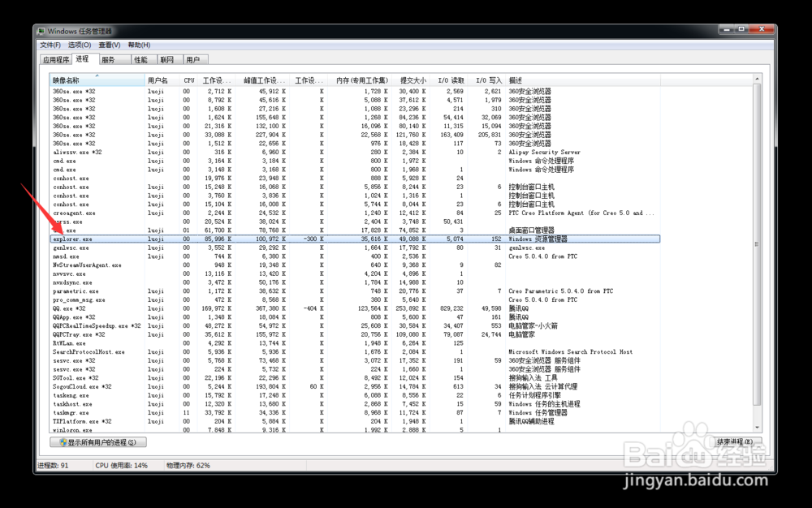
Task: Click the scrollbar down arrow of the process list
Action: click(x=757, y=428)
